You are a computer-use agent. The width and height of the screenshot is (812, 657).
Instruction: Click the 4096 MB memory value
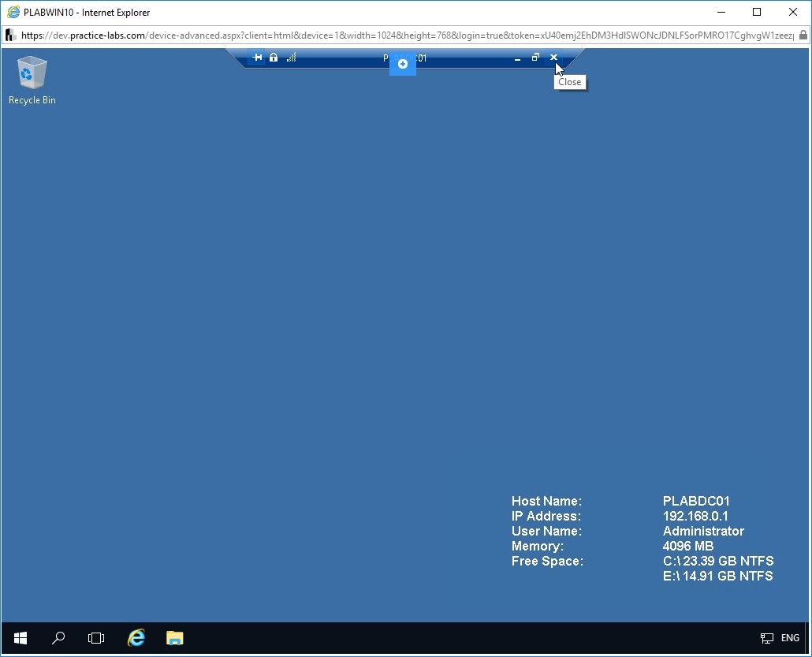coord(688,546)
